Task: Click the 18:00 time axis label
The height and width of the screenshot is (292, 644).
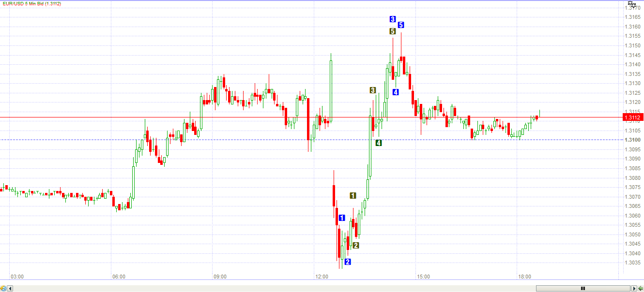Action: click(x=525, y=277)
